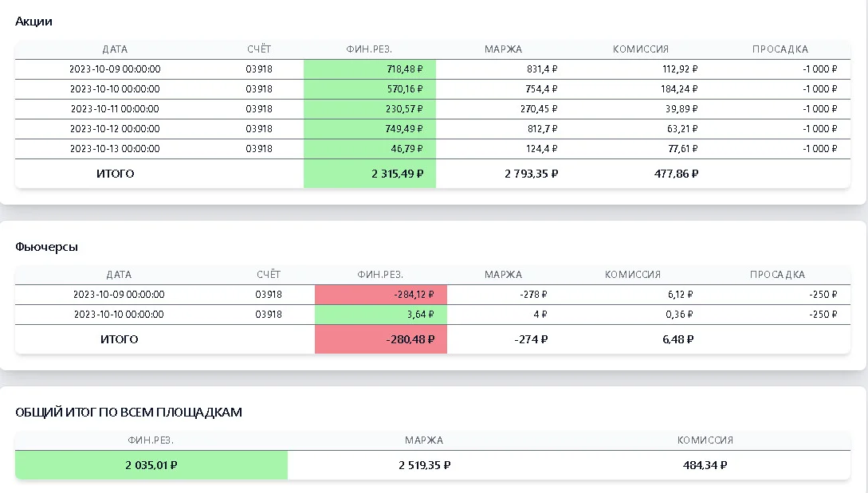
Task: Click the ФИН.РЕЗ. header in the Фьючерсы table
Action: point(380,275)
